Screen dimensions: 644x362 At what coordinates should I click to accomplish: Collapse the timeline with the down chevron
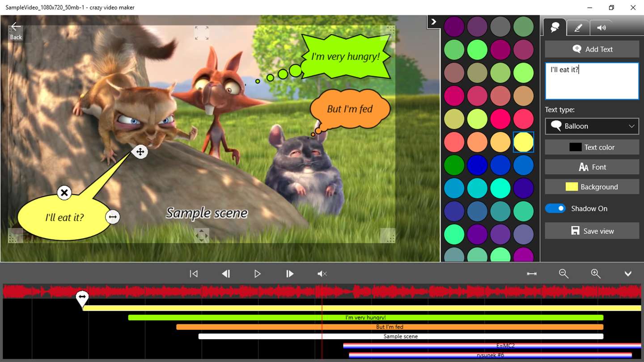(628, 274)
